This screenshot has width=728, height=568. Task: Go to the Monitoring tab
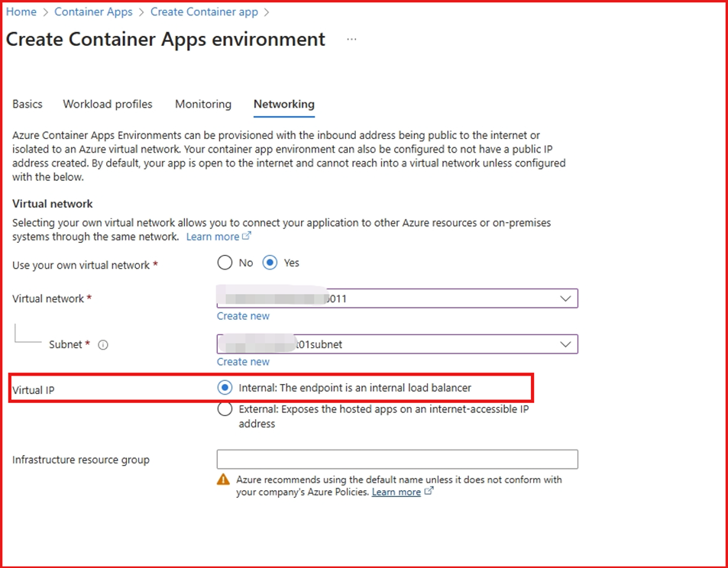tap(203, 104)
